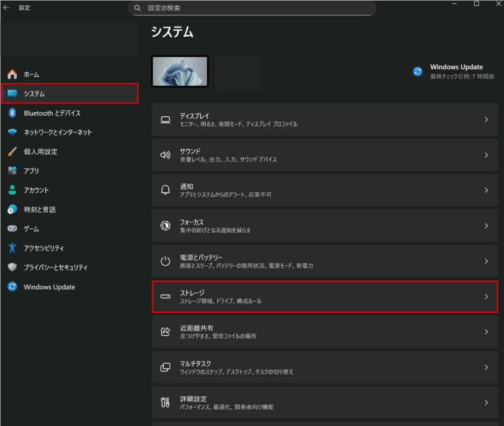Click the back arrow icon in title bar

point(6,7)
